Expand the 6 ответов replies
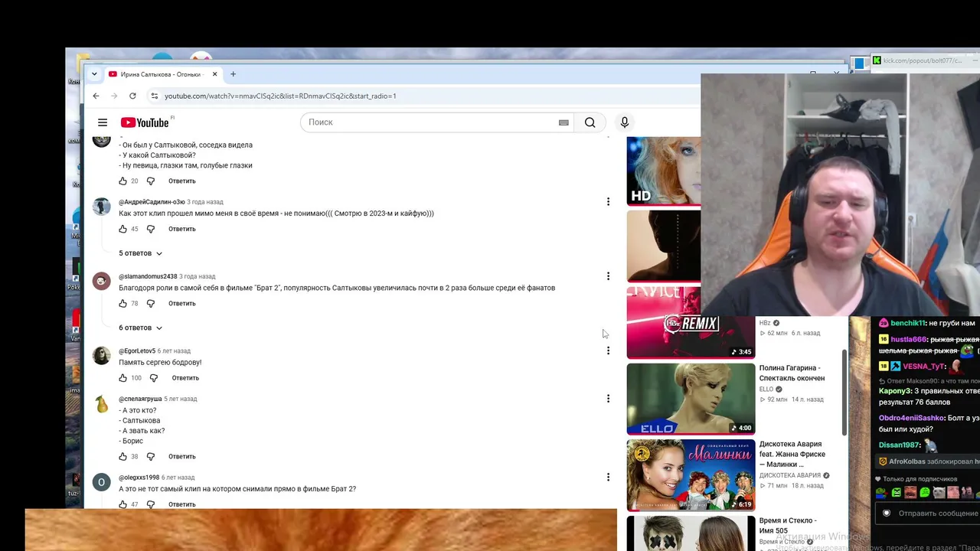This screenshot has width=980, height=551. (x=140, y=328)
